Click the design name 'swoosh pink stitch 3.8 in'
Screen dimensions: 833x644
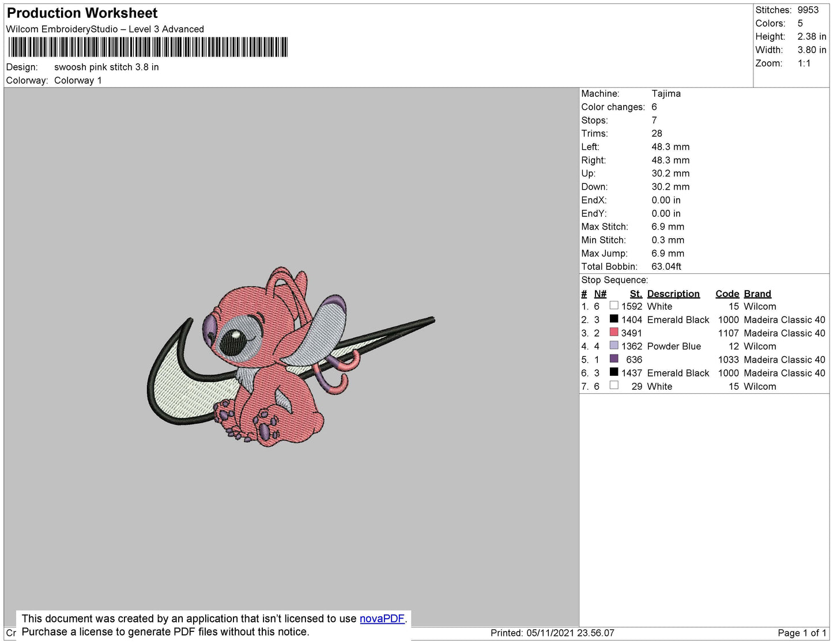[x=107, y=67]
